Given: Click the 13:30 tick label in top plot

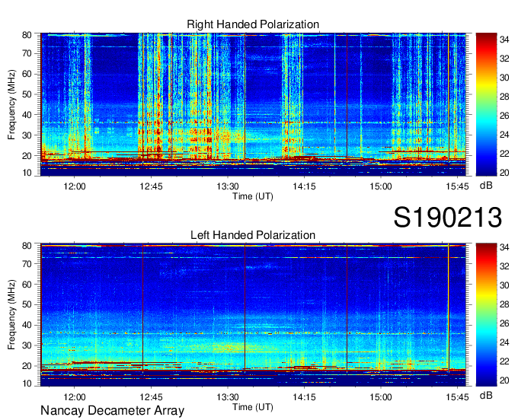Looking at the screenshot, I should coord(228,186).
